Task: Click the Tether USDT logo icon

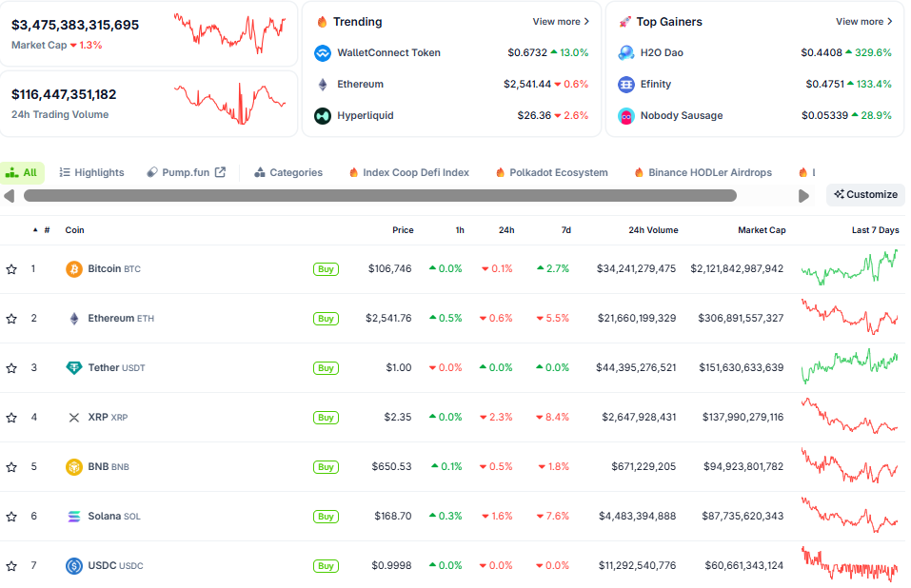Action: [73, 368]
